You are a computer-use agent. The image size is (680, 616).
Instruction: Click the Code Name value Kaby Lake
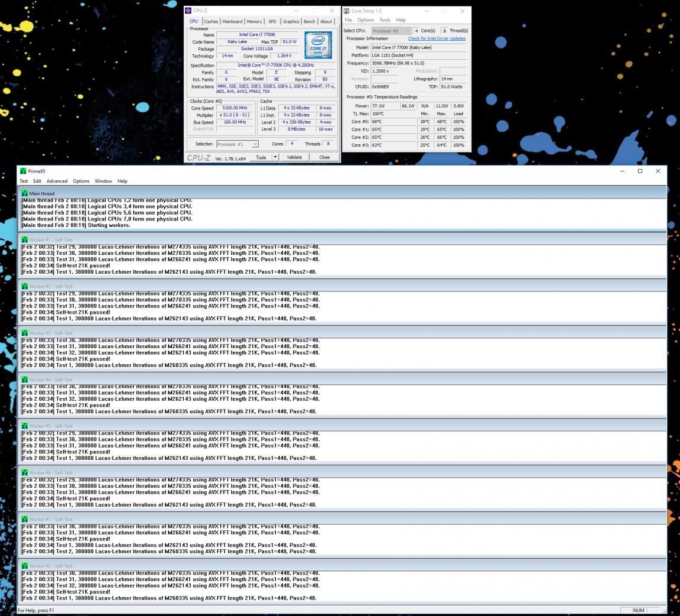[237, 41]
